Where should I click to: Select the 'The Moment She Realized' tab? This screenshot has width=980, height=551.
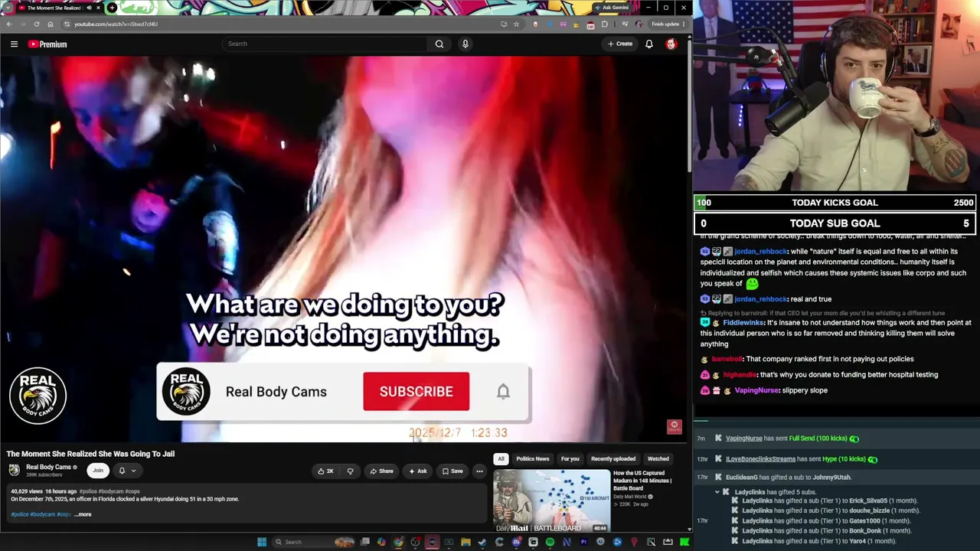coord(54,8)
